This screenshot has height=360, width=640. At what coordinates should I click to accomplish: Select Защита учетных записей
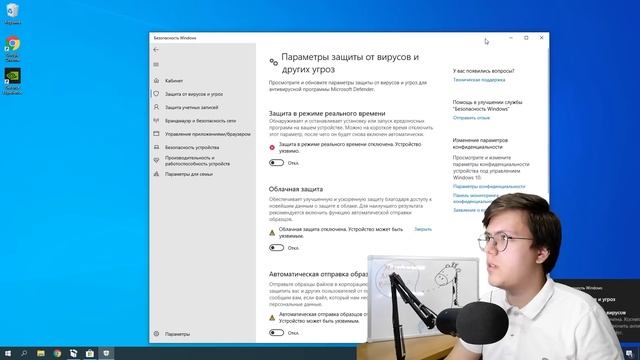[x=191, y=107]
